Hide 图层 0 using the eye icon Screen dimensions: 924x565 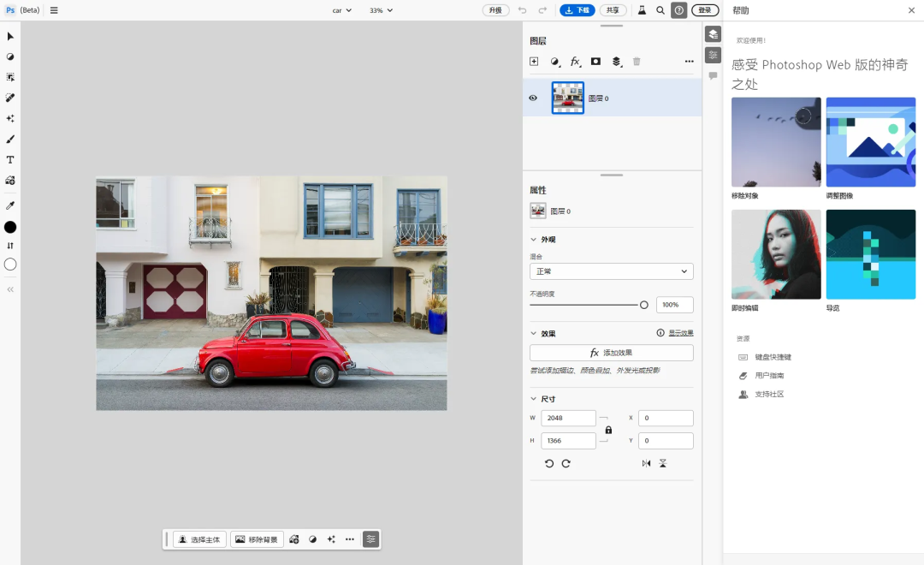(x=533, y=98)
